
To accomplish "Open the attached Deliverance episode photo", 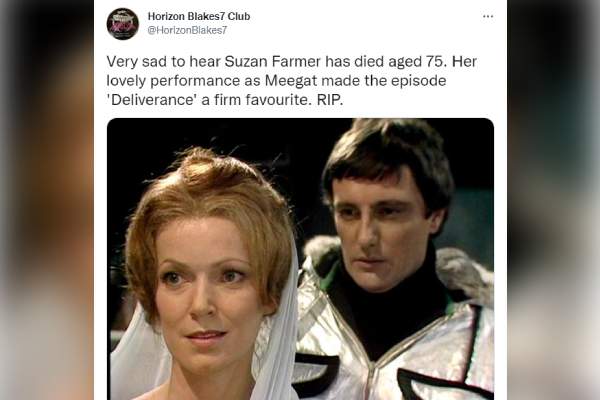I will tap(300, 259).
